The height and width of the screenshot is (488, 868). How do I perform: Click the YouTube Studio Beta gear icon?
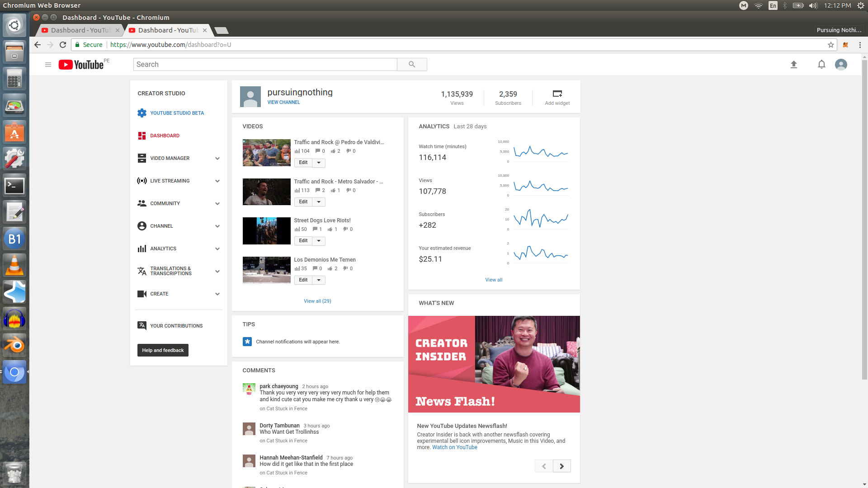click(x=142, y=113)
